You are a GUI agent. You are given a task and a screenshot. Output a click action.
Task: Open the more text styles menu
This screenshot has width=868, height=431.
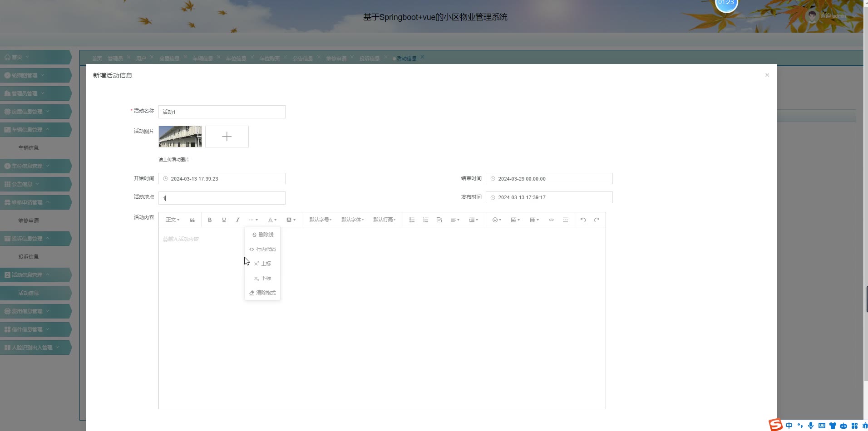(x=253, y=220)
